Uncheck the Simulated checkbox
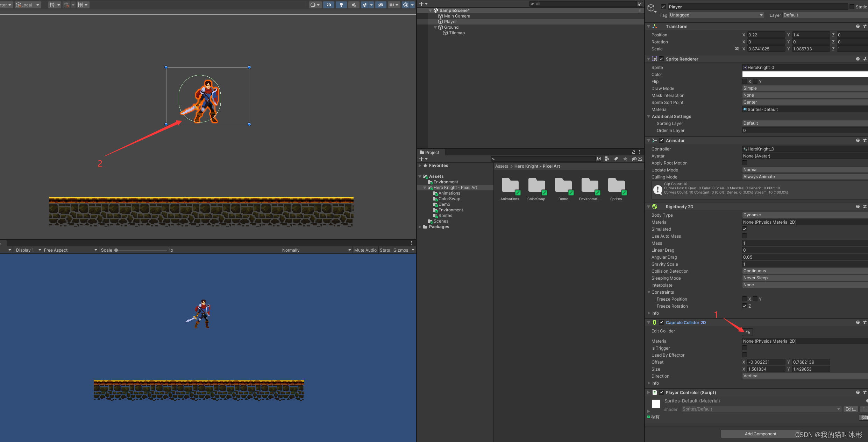This screenshot has height=442, width=868. click(745, 229)
